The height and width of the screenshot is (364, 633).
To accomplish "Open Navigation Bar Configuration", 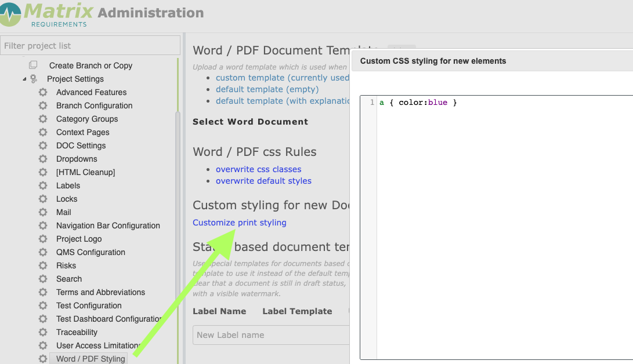I will point(108,225).
